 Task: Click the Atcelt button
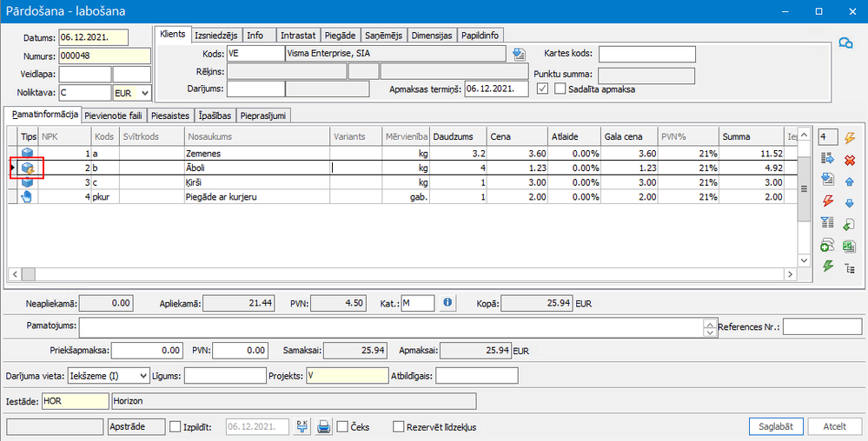(834, 426)
